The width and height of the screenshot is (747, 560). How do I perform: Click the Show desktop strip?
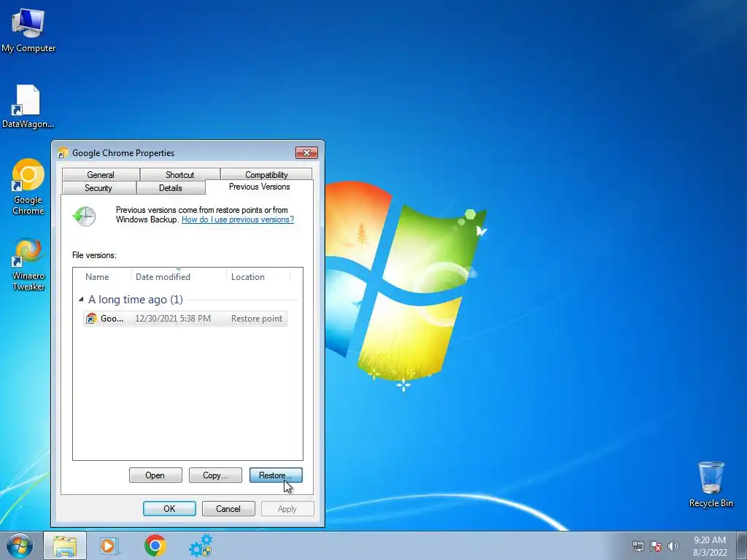(x=742, y=545)
